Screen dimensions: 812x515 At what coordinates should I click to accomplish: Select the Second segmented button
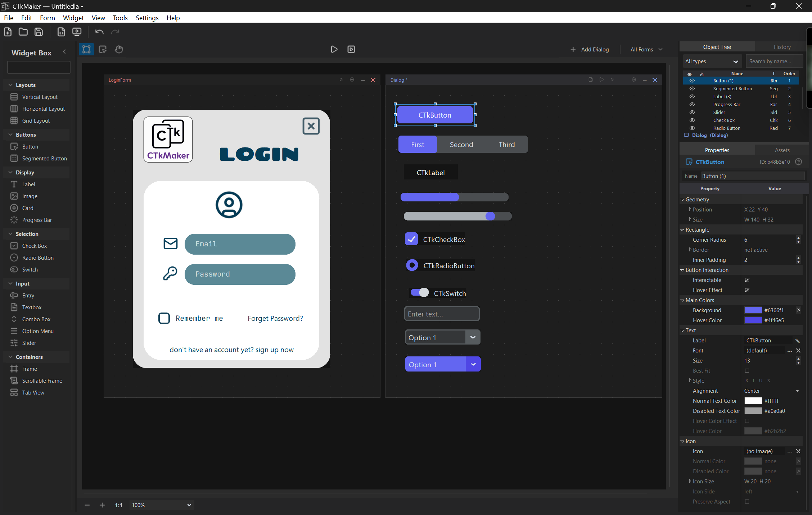click(461, 145)
